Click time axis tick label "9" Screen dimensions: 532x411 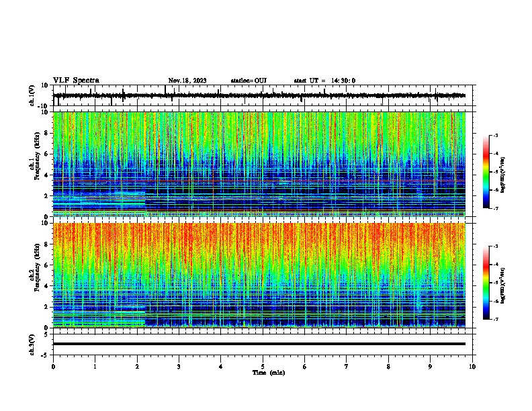[x=430, y=367]
